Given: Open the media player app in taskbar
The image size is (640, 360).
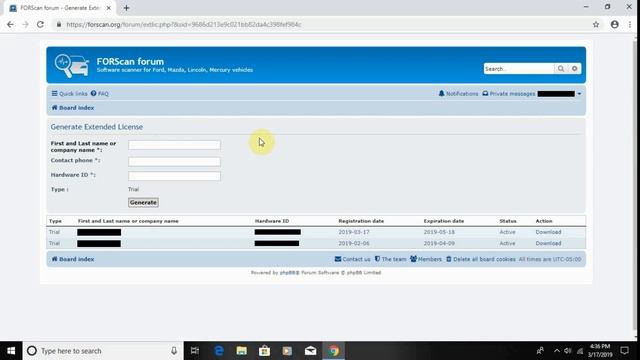Looking at the screenshot, I should (x=287, y=351).
